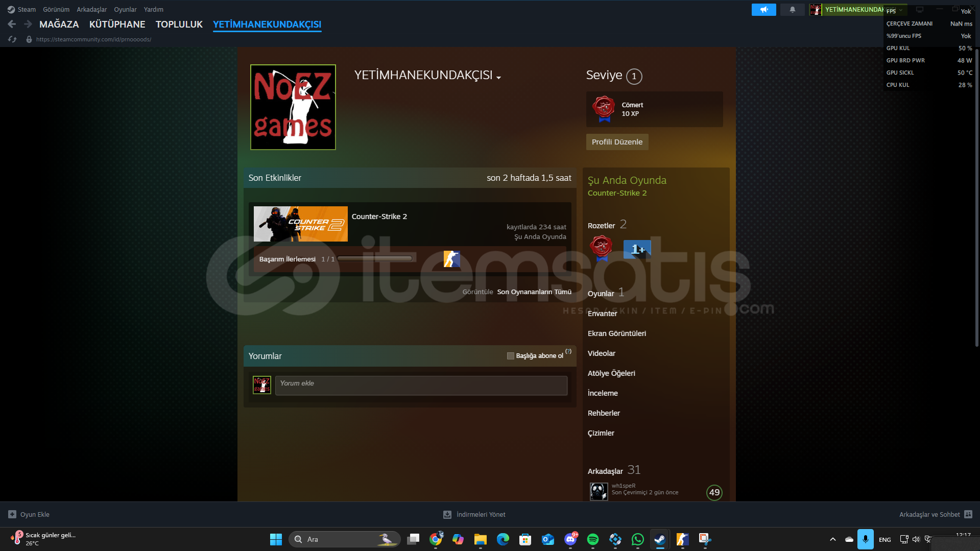Open Google Chrome from taskbar

pyautogui.click(x=436, y=539)
